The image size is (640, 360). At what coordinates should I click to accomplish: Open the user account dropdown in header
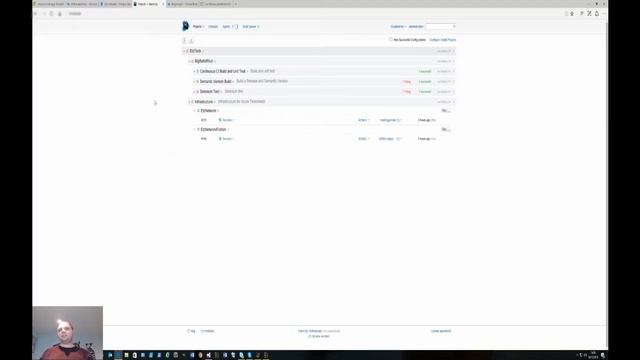point(398,27)
